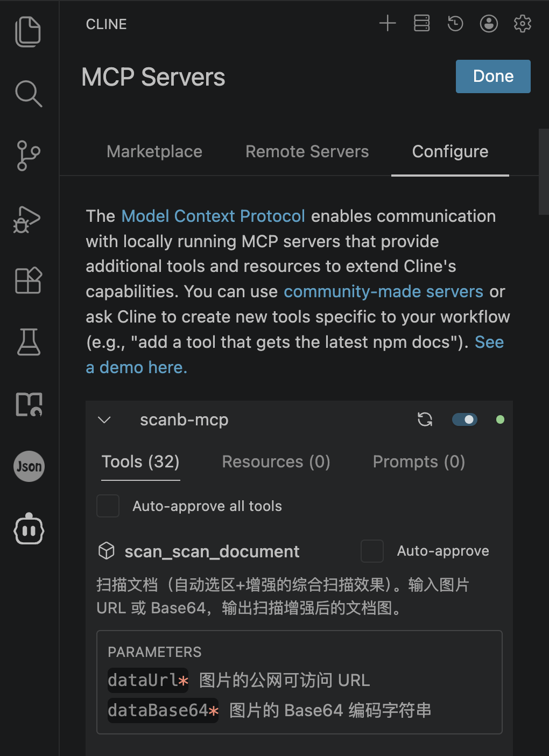Open the Cline robot icon in sidebar
Screen dimensions: 549x756
[x=29, y=529]
